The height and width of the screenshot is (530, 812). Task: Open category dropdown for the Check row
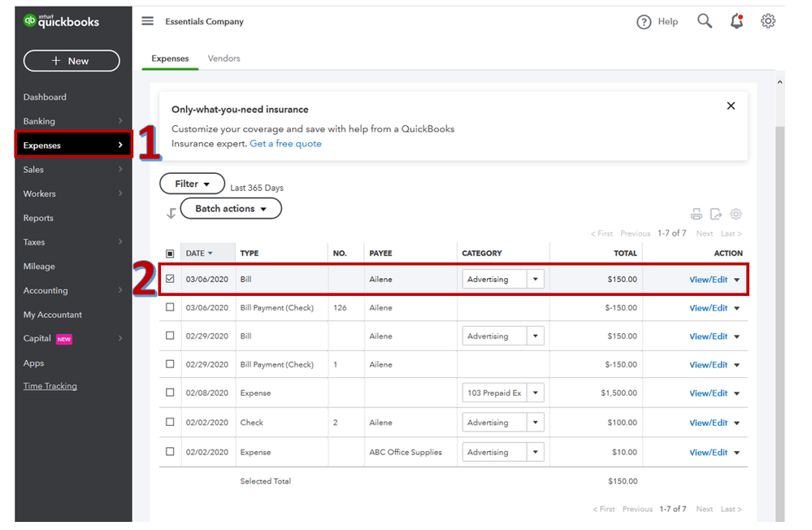click(x=536, y=422)
